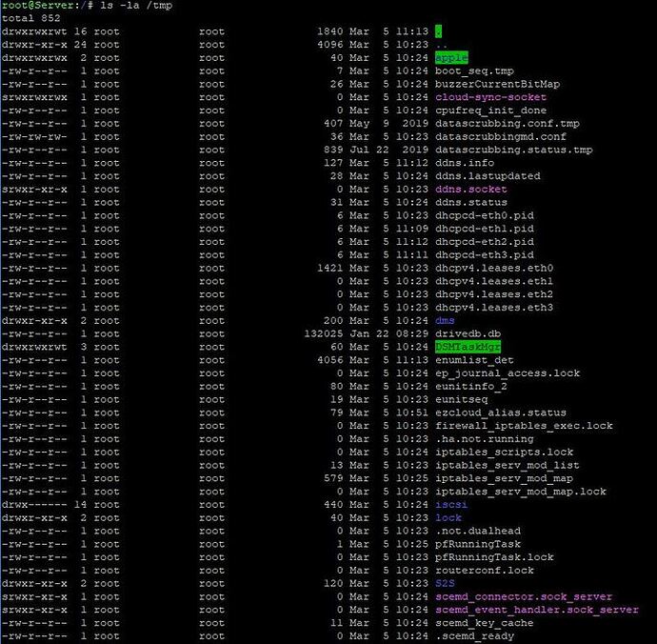Click the ddns.status file name
Screen dimensions: 657x644
pos(471,203)
